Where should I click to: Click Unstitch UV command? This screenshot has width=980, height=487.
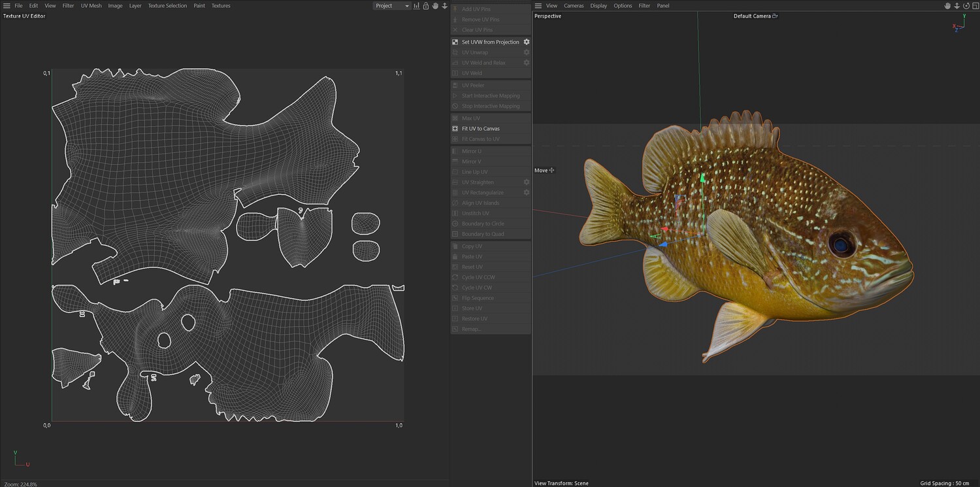(x=490, y=213)
